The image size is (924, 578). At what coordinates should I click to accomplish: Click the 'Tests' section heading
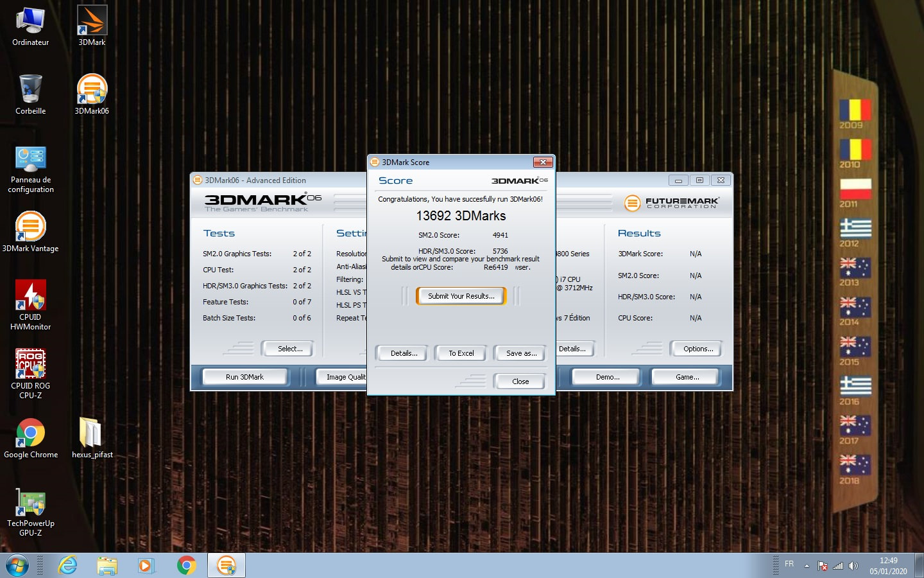pos(219,233)
